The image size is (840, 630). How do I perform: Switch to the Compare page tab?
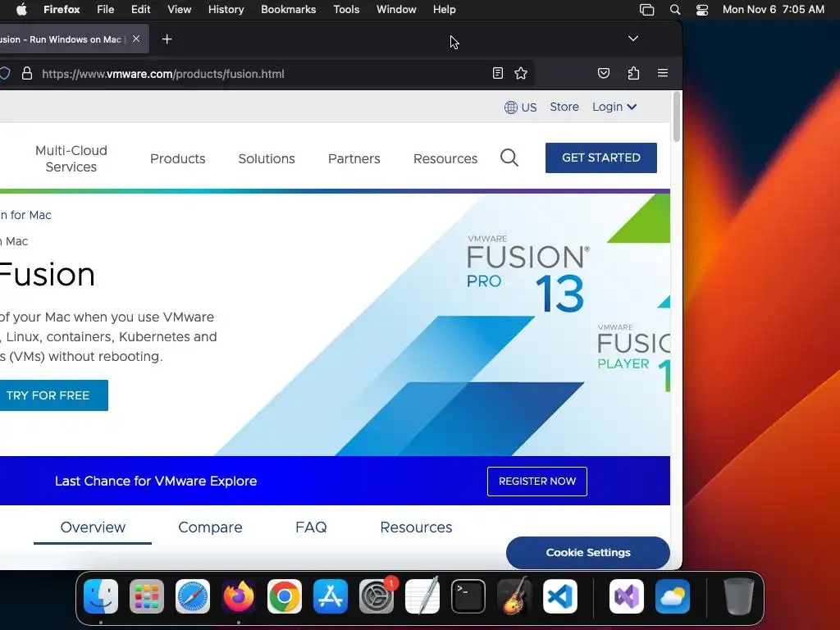click(x=210, y=527)
